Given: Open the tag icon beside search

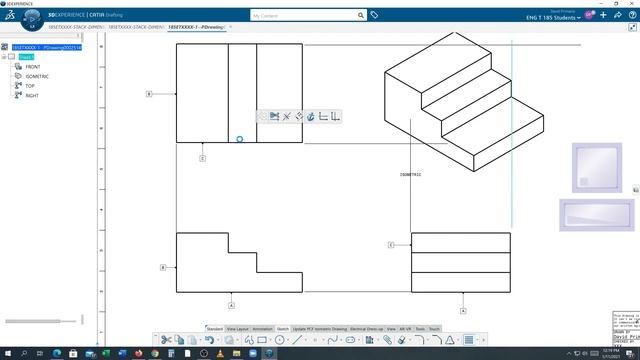Looking at the screenshot, I should click(374, 15).
